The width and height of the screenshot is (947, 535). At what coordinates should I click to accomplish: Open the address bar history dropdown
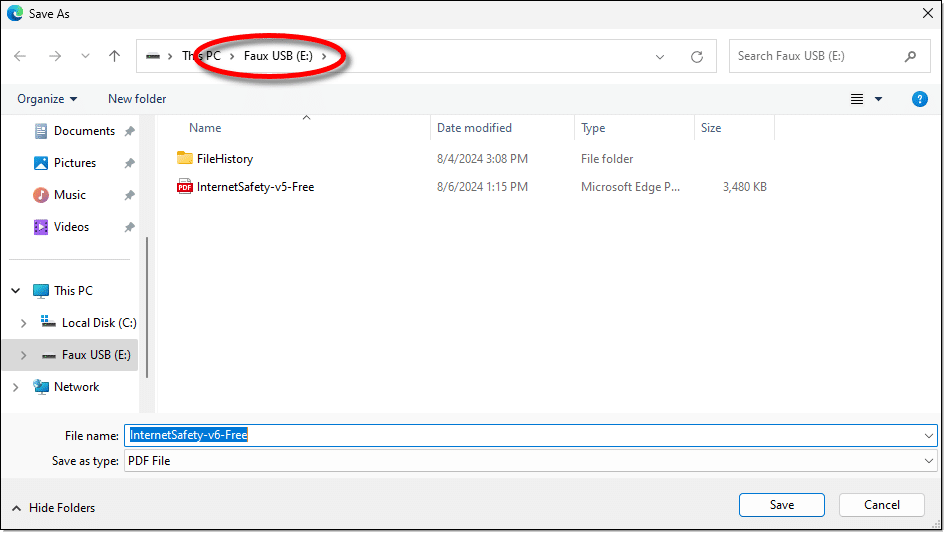pos(660,57)
